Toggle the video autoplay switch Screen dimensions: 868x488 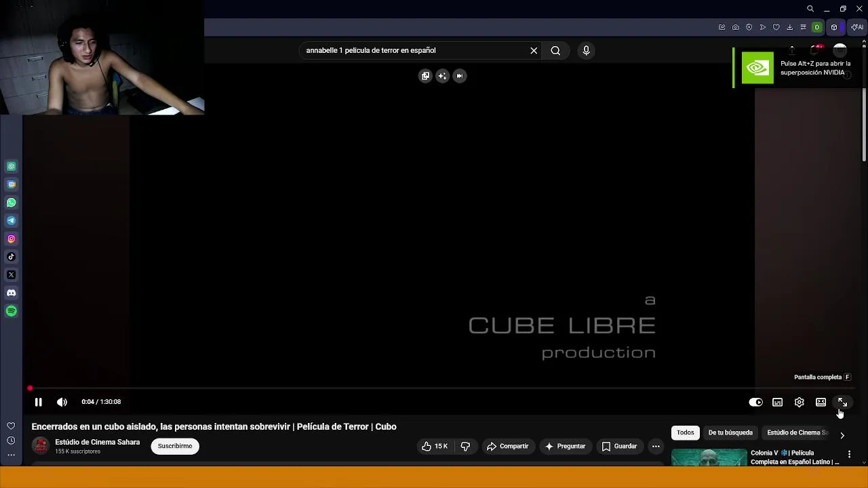point(755,403)
